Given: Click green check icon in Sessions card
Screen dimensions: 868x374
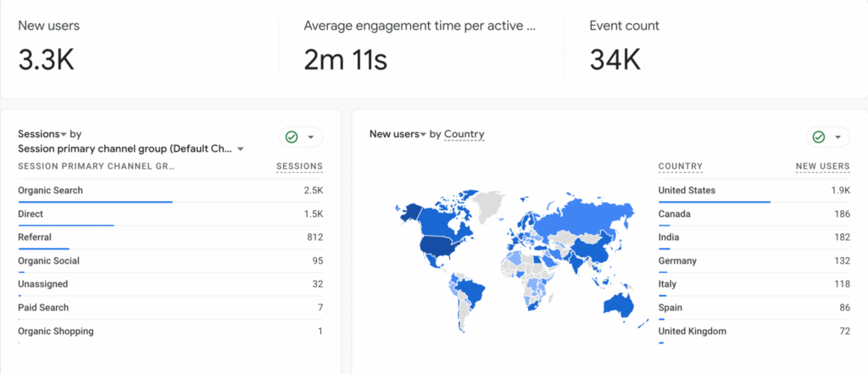Looking at the screenshot, I should [292, 137].
